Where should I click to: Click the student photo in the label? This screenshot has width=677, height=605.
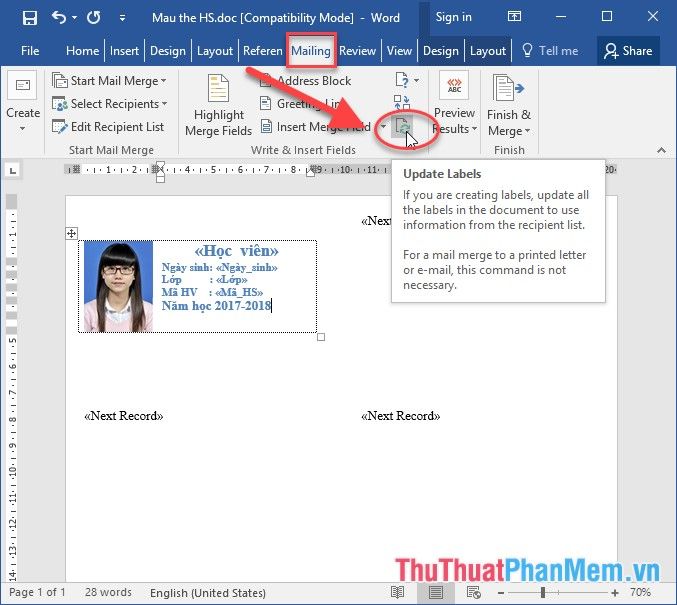tap(118, 286)
